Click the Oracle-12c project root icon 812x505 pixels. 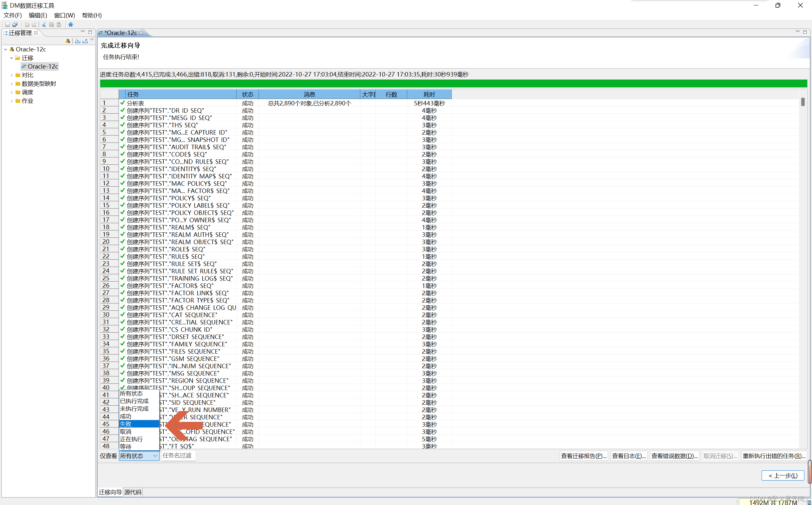12,50
